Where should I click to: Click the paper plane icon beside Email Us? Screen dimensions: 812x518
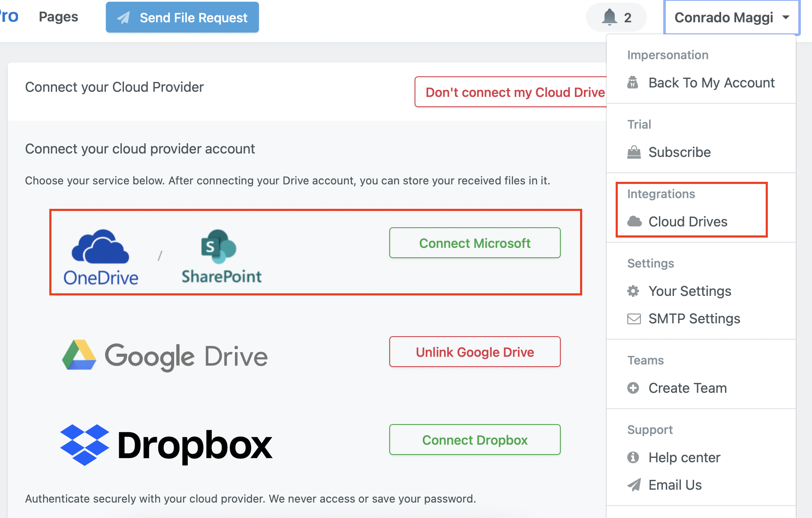(634, 485)
